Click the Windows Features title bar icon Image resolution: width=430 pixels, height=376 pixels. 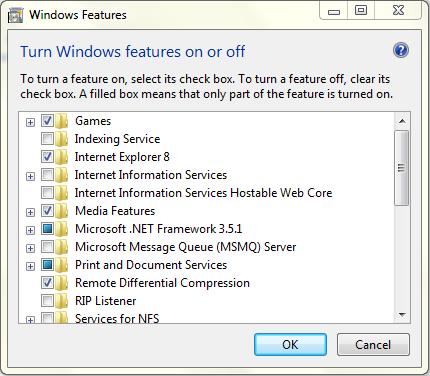(16, 15)
